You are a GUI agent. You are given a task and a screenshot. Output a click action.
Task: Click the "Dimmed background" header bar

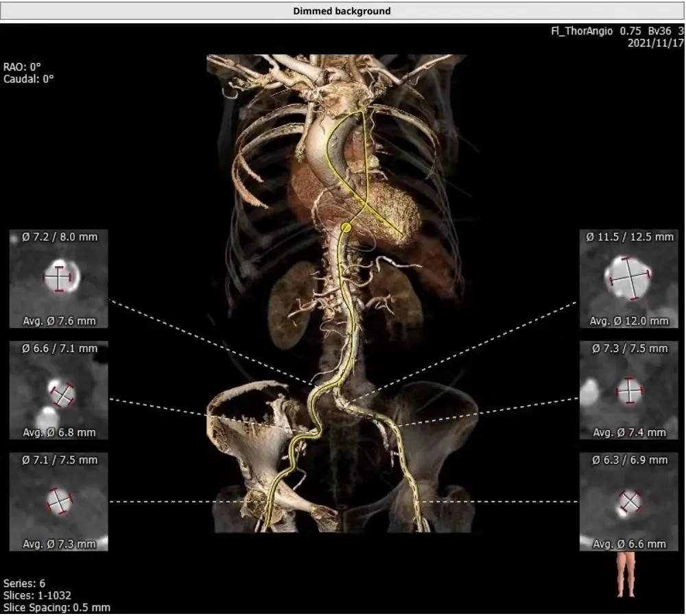click(342, 11)
